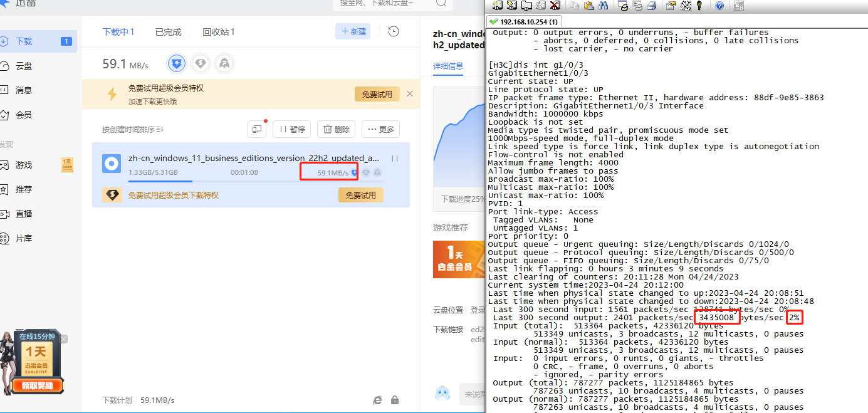Click the download task disc file icon

112,164
